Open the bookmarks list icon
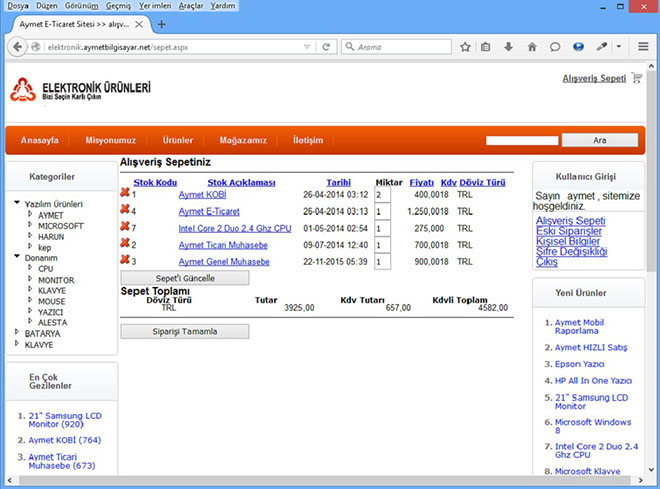The image size is (660, 489). point(486,47)
